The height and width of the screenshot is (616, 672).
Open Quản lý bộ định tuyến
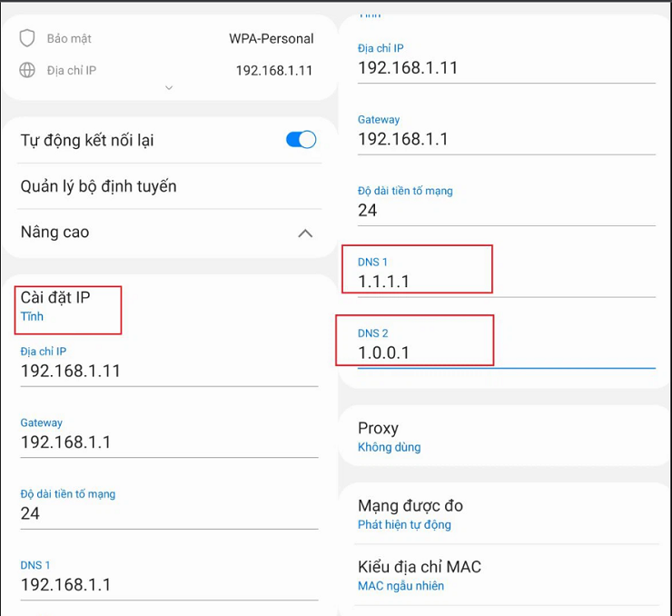point(98,186)
